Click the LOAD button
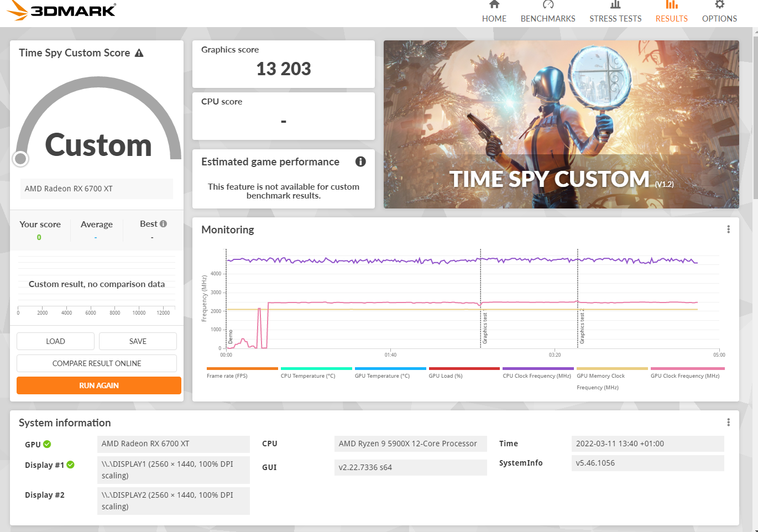This screenshot has width=758, height=532. click(x=55, y=341)
